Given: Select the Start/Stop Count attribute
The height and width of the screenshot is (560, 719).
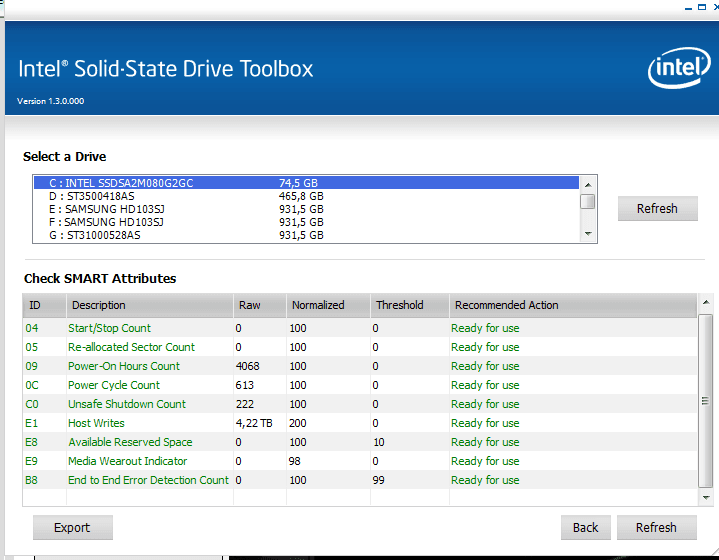Looking at the screenshot, I should point(360,328).
